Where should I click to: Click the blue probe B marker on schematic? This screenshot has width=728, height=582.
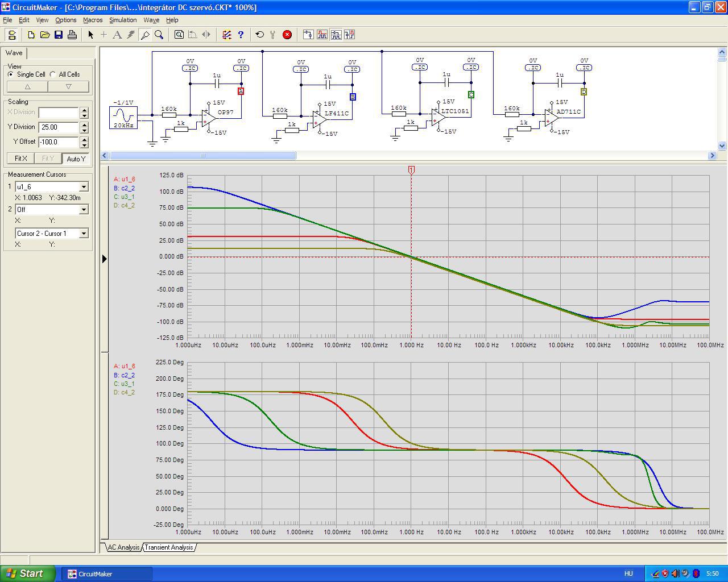(x=353, y=97)
